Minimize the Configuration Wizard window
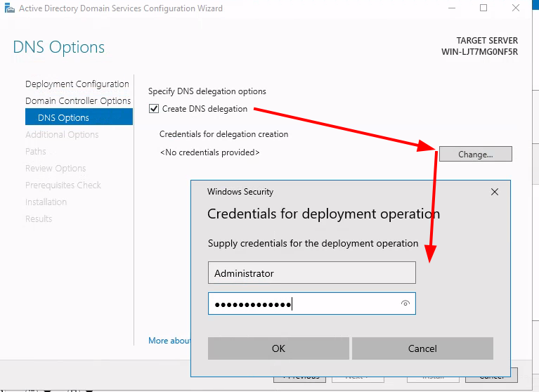 452,8
